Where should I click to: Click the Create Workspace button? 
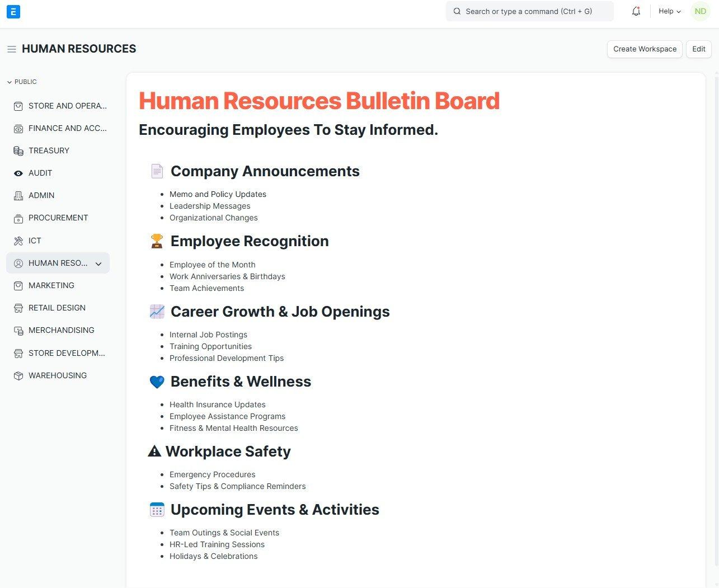645,49
